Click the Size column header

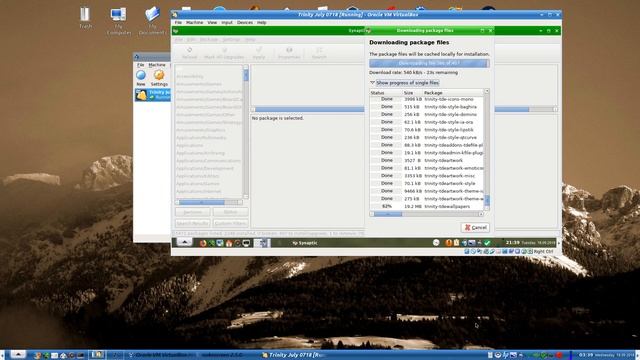[412, 93]
